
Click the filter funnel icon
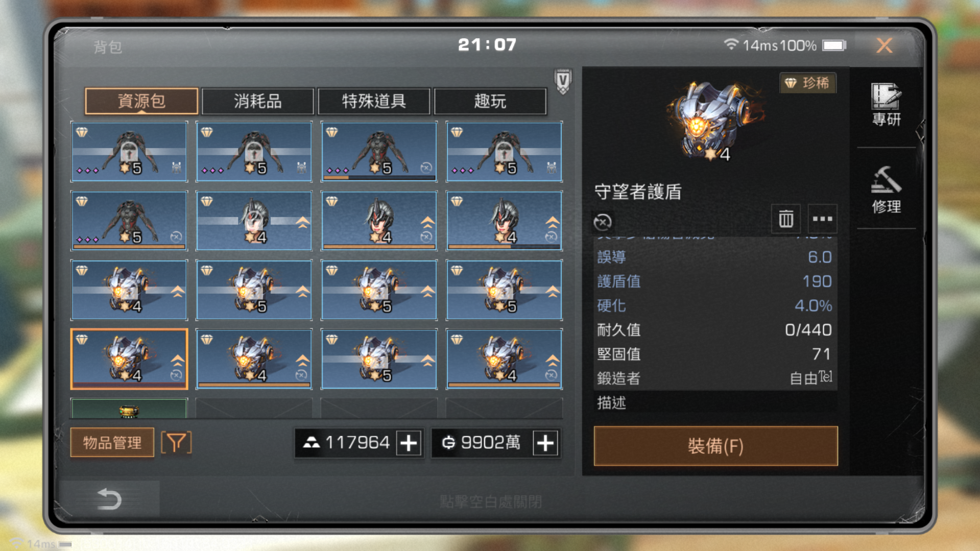(x=176, y=442)
